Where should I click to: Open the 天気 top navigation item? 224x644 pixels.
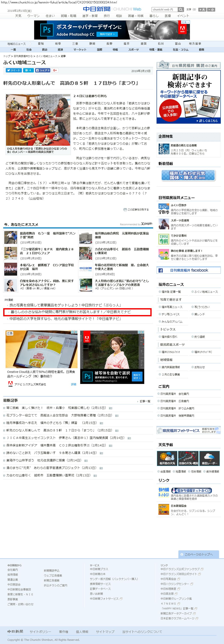coord(18,16)
